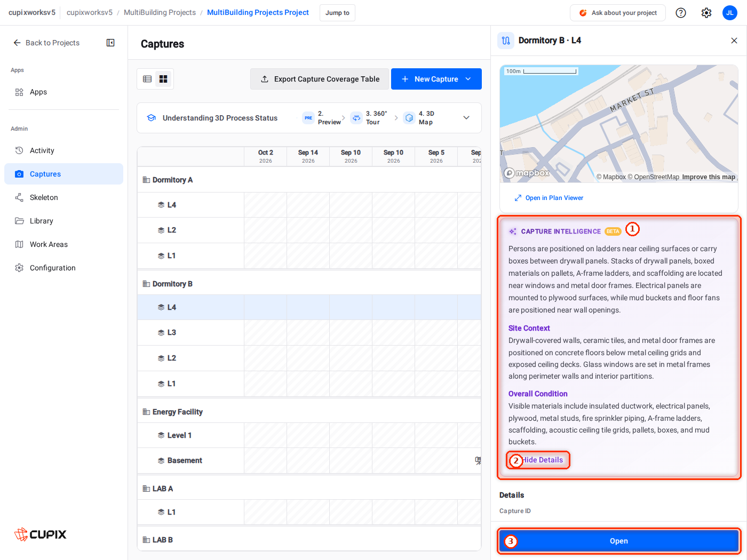747x560 pixels.
Task: Click the Sep 14 2026 column header
Action: pos(308,156)
